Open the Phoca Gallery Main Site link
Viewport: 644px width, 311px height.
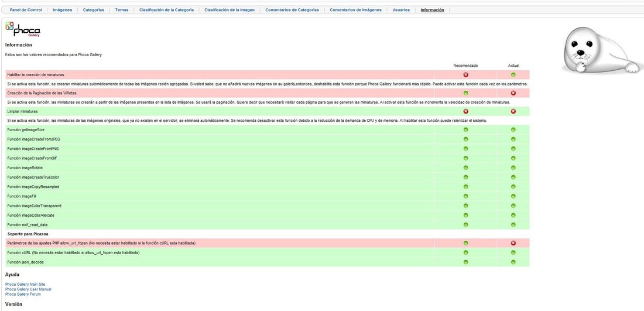[x=25, y=284]
